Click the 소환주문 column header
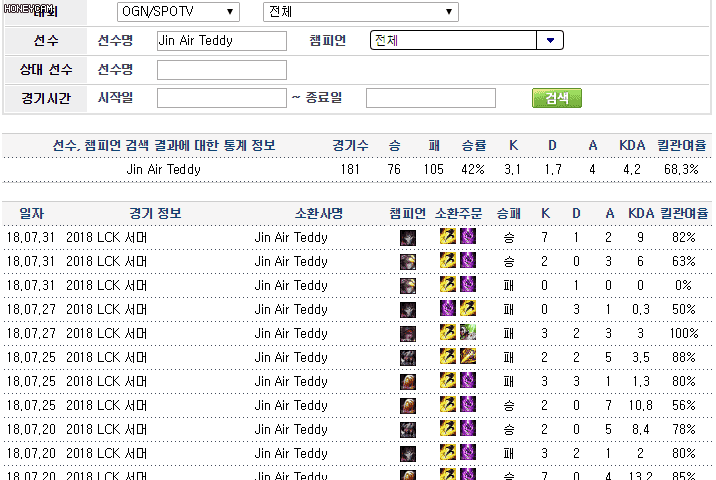Image resolution: width=716 pixels, height=480 pixels. click(458, 213)
